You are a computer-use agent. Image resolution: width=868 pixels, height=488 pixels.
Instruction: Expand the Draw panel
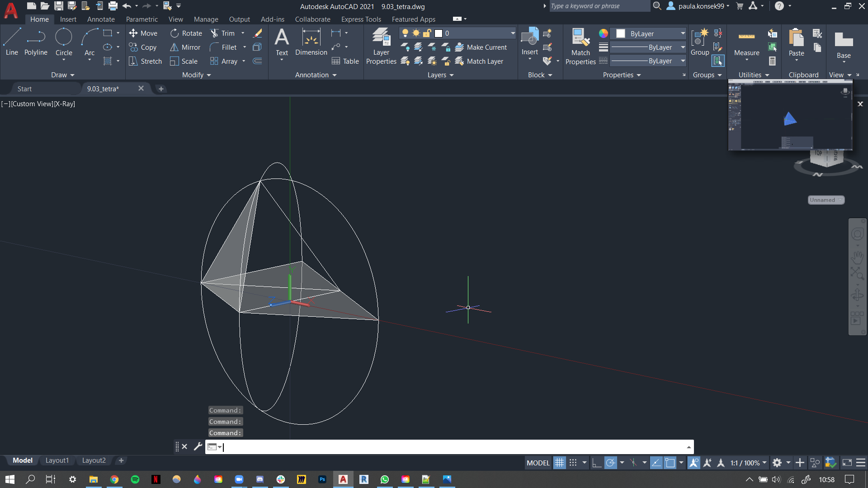pos(62,75)
